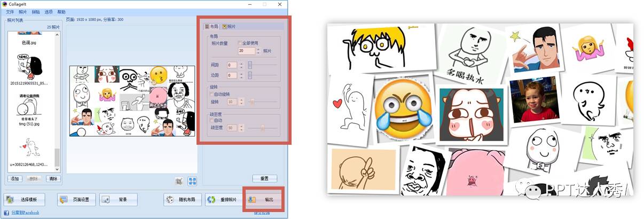This screenshot has width=644, height=219.
Task: Click the 背景 button
Action: [x=118, y=200]
